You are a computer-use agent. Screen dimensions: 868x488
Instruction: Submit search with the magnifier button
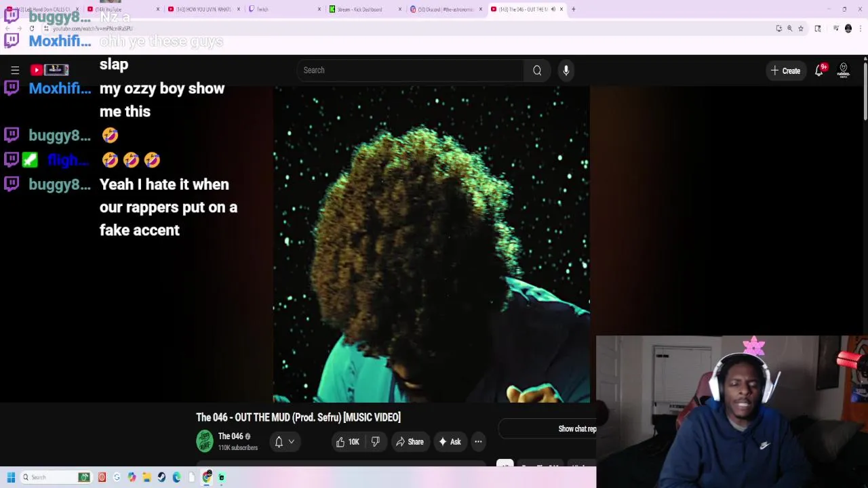(537, 70)
